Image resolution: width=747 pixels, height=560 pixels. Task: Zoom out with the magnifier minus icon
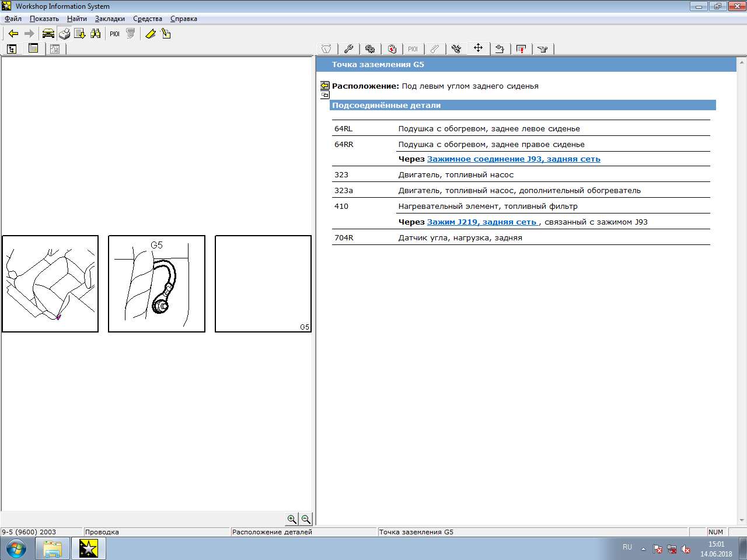pos(306,519)
